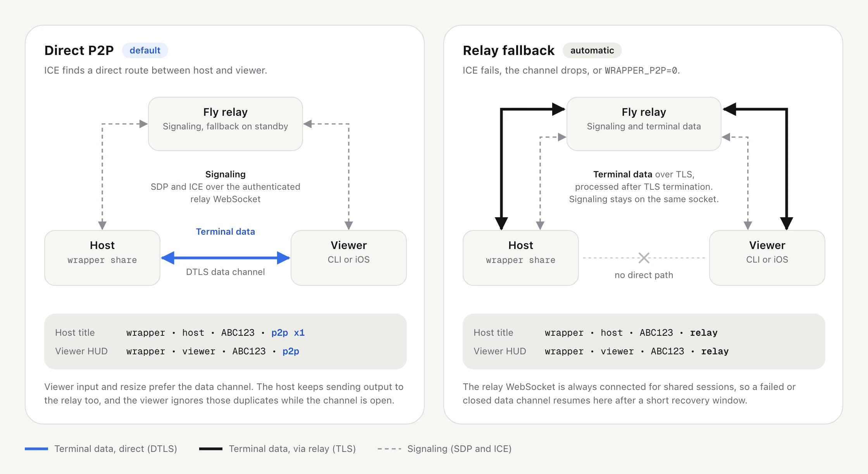Viewport: 868px width, 474px height.
Task: Click the blue "default" badge
Action: point(145,50)
